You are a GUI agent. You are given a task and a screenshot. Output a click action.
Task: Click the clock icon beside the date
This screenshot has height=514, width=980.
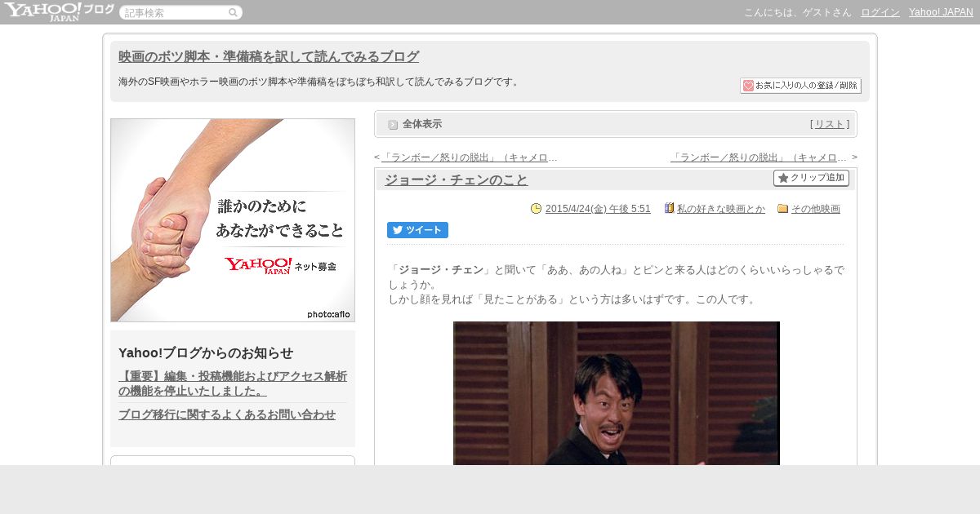click(x=537, y=208)
